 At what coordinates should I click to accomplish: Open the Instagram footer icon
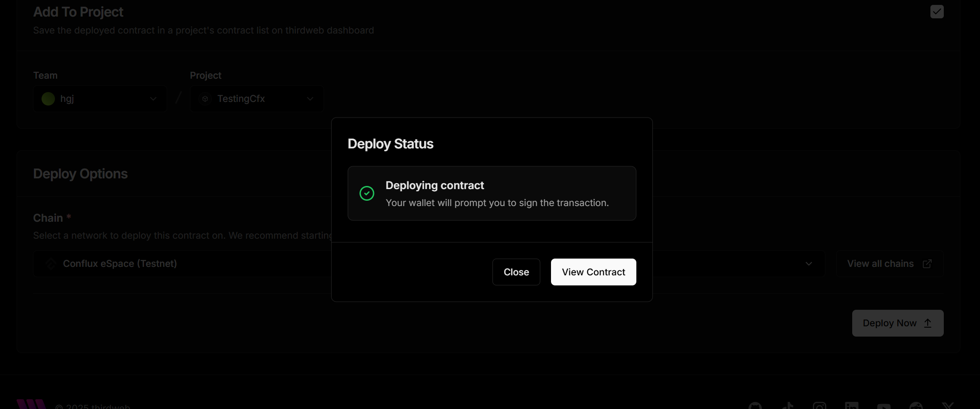pos(820,406)
